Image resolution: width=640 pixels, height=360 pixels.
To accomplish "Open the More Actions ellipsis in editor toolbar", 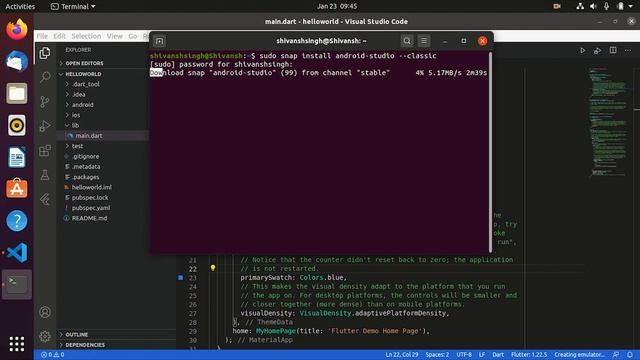I will pyautogui.click(x=628, y=51).
